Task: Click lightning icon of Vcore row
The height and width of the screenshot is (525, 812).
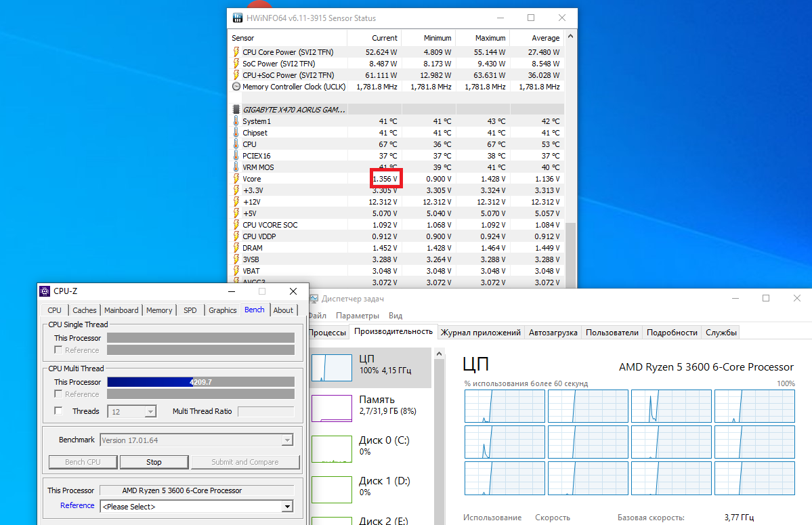Action: (236, 179)
